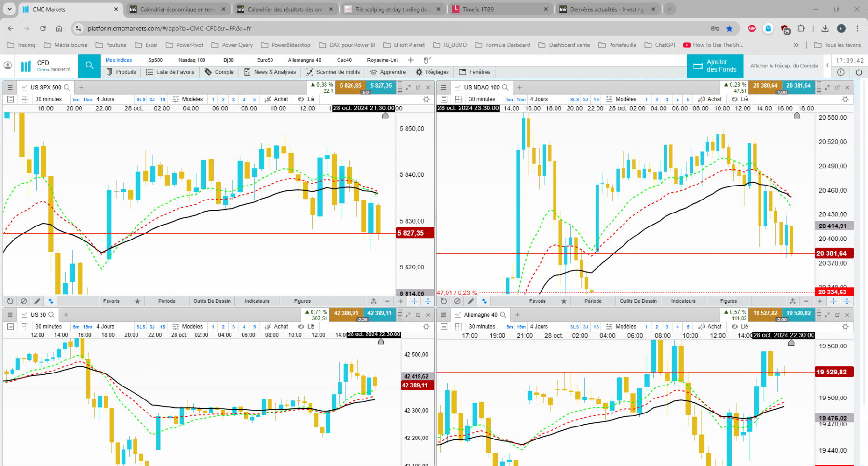
Task: Select template 3 in US SPX 500 chart
Action: pyautogui.click(x=233, y=99)
